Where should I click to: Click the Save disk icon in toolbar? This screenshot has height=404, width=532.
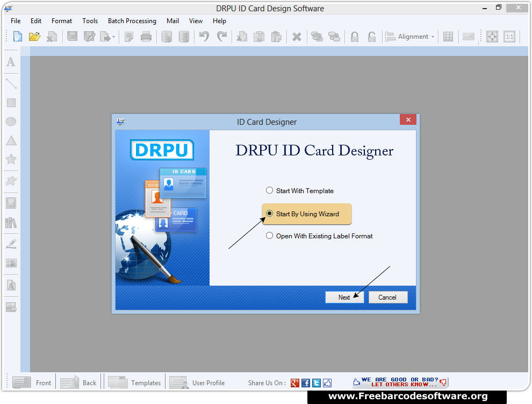[x=72, y=37]
